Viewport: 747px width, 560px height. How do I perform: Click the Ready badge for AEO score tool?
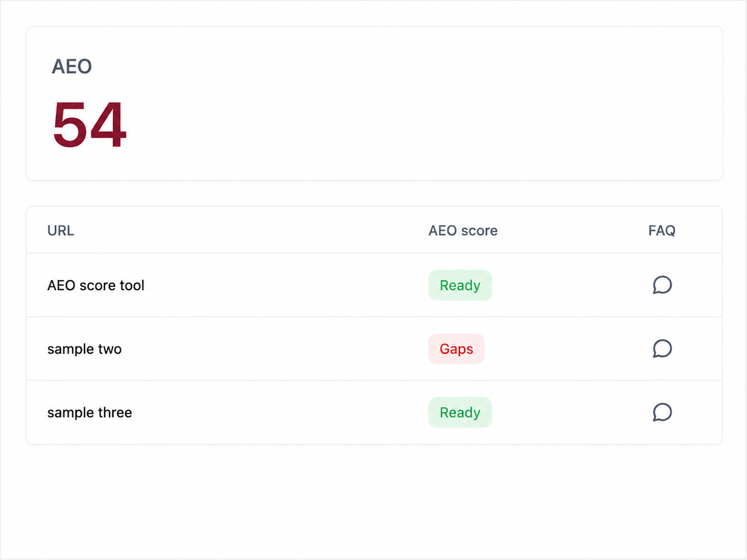coord(460,285)
